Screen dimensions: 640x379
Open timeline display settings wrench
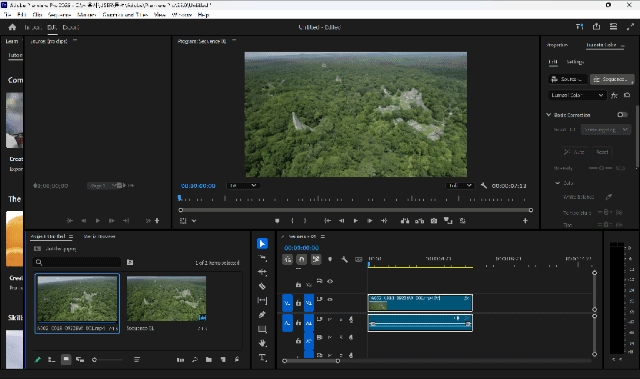tap(344, 259)
